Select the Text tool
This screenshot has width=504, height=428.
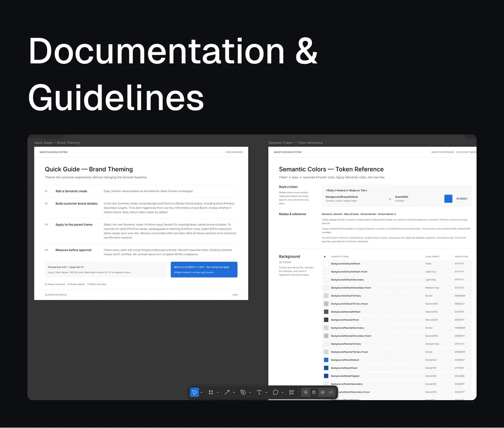point(259,392)
